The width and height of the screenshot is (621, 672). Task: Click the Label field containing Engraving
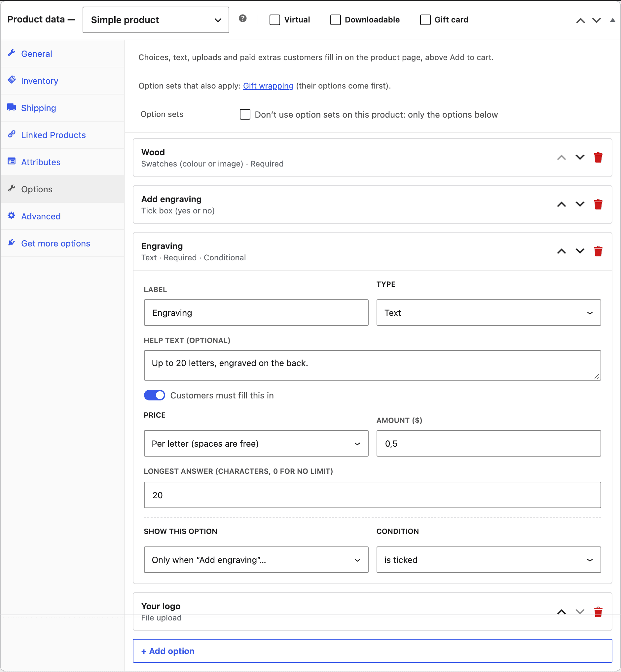coord(256,313)
